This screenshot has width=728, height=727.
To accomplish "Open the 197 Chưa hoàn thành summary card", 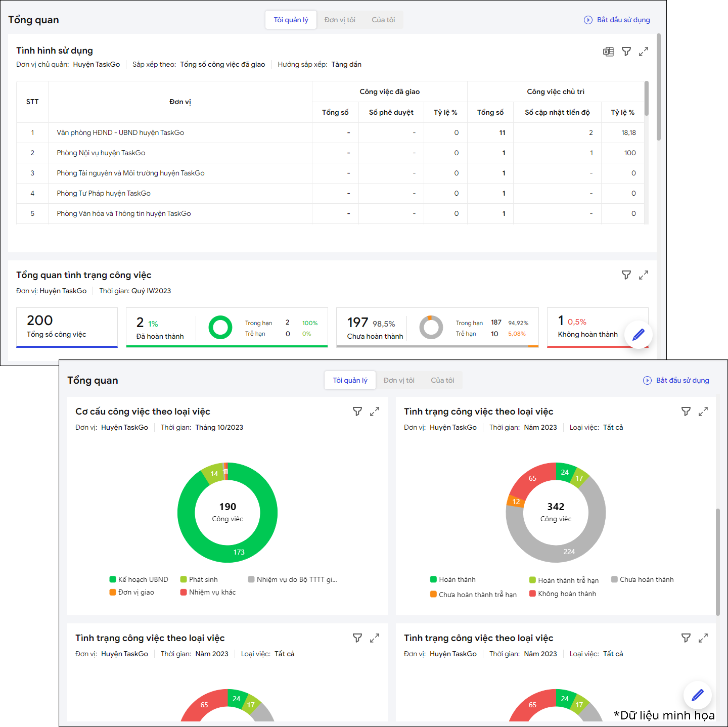I will click(x=437, y=327).
